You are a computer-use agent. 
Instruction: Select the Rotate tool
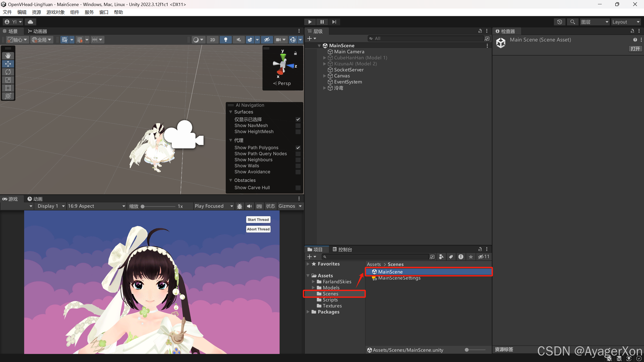tap(8, 72)
